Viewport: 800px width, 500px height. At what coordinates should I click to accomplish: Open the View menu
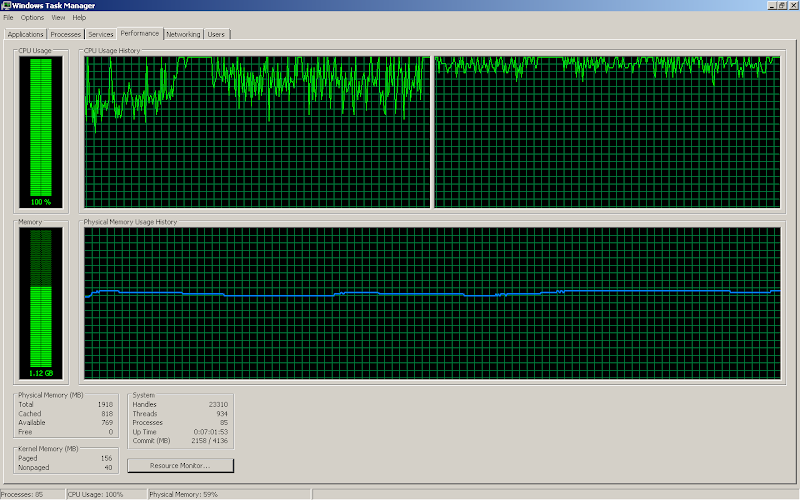58,17
